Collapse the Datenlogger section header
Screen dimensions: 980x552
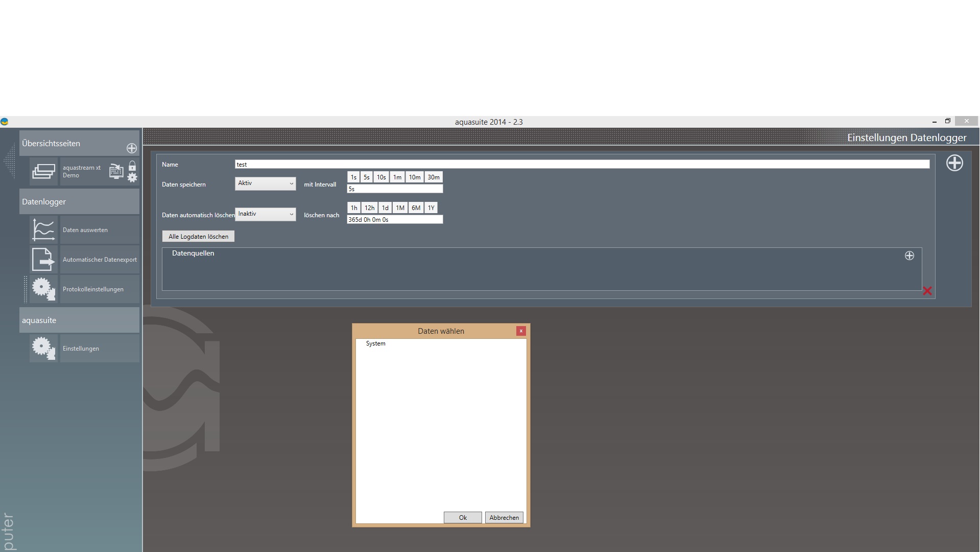coord(79,201)
